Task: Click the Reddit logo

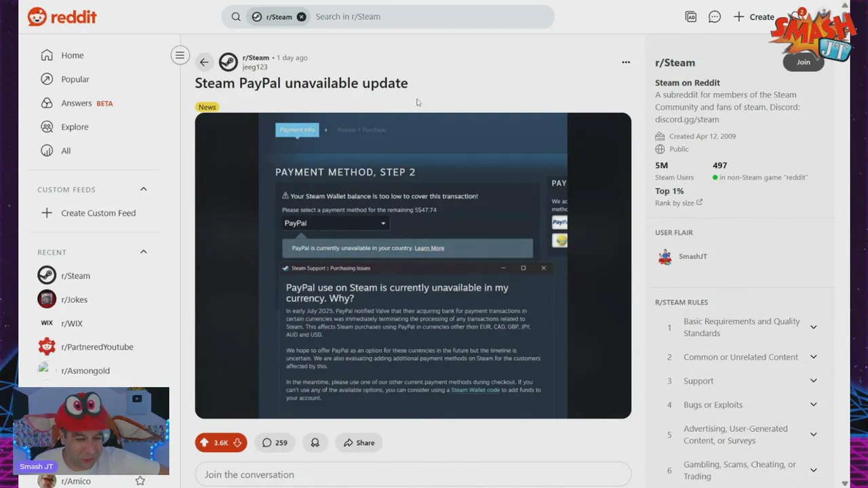Action: pos(62,17)
